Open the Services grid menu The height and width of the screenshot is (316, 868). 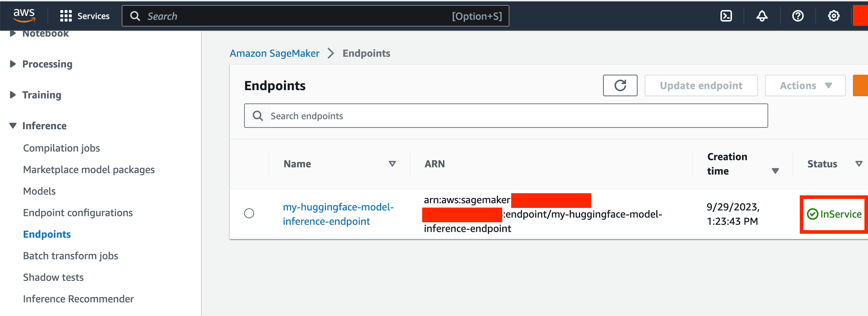coord(66,16)
